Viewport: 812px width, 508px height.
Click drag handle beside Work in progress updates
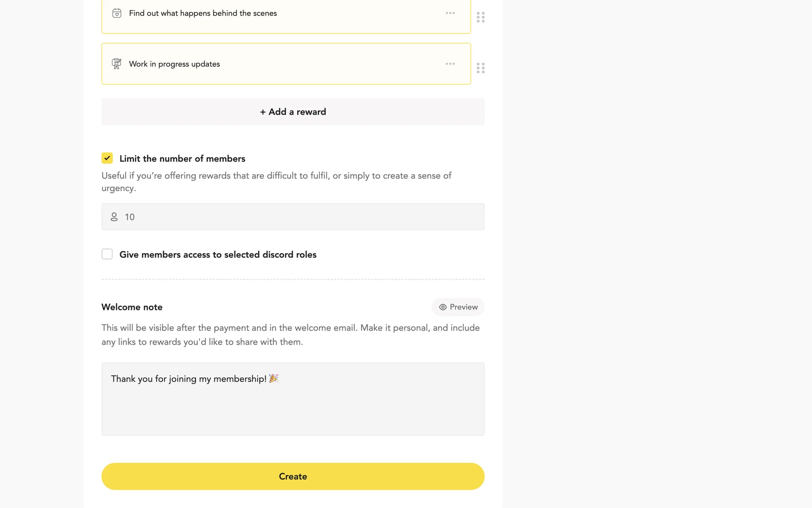point(480,68)
